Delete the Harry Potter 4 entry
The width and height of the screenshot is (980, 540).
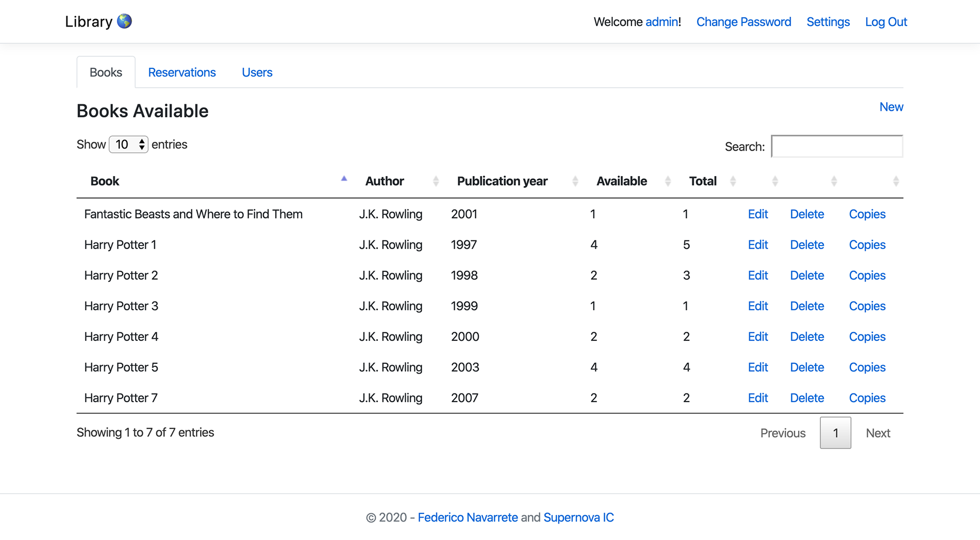coord(807,336)
